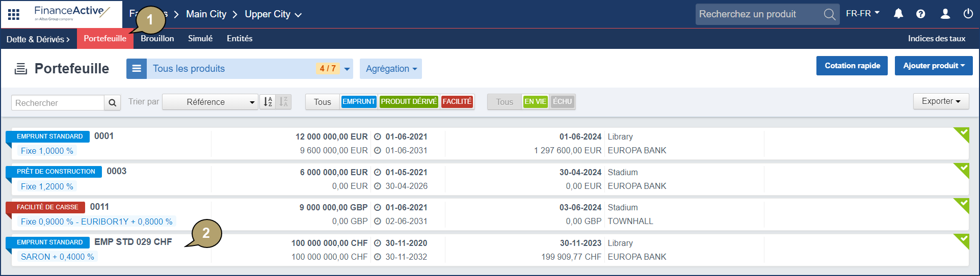980x276 pixels.
Task: Toggle the EMPRUNT product filter
Action: point(358,102)
